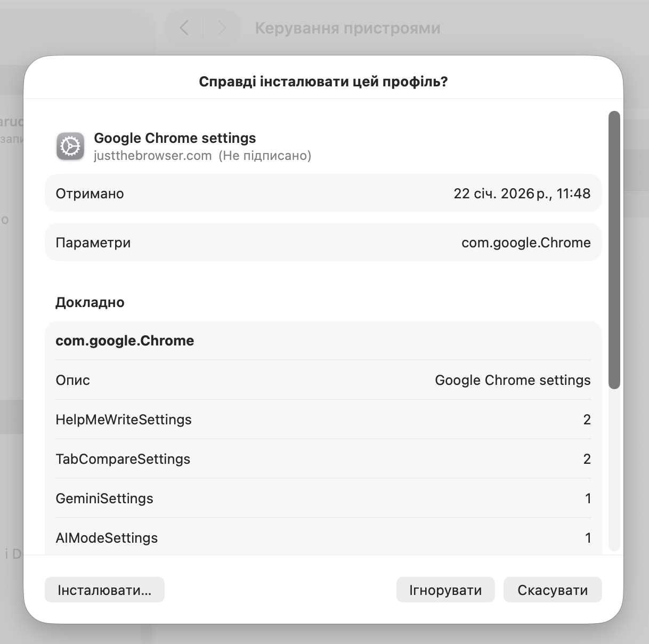Click the com.google.Chrome payload header
Viewport: 649px width, 644px height.
tap(125, 341)
